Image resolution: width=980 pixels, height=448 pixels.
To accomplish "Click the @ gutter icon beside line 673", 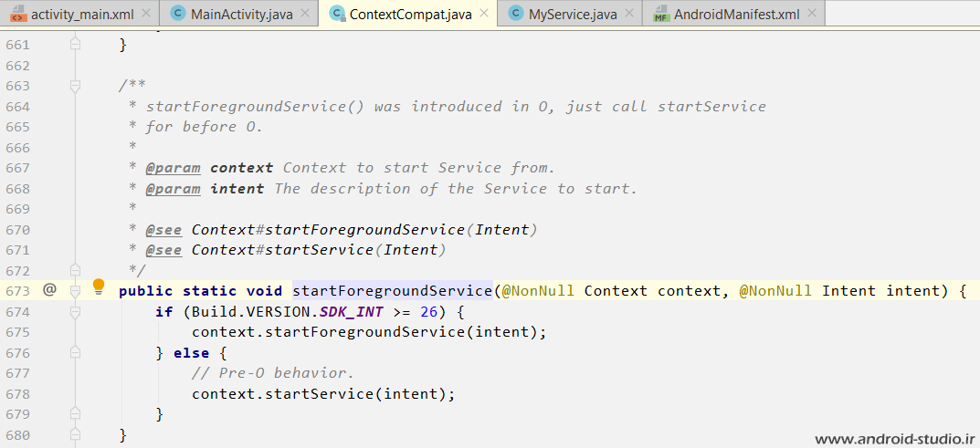I will (49, 290).
